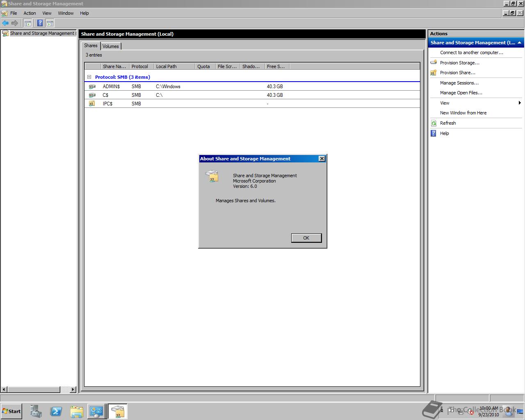Click the clock showing 10:00 AM
This screenshot has height=420, width=525.
click(488, 409)
